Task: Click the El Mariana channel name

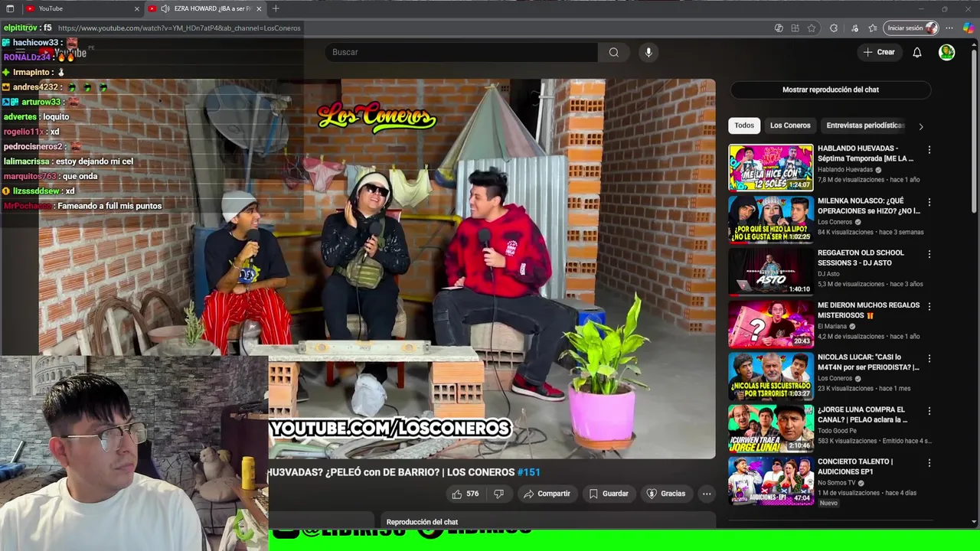Action: (832, 326)
